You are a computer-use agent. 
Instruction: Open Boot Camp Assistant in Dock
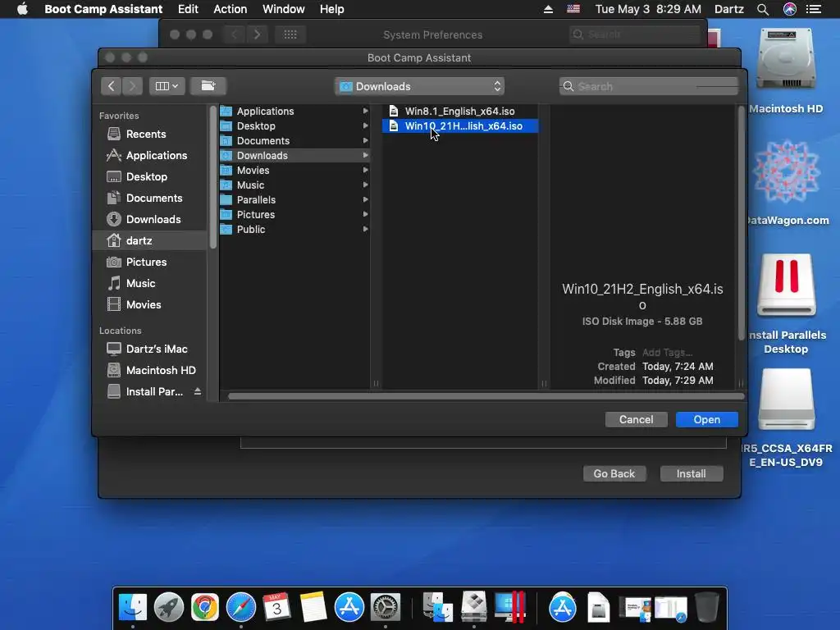click(474, 607)
